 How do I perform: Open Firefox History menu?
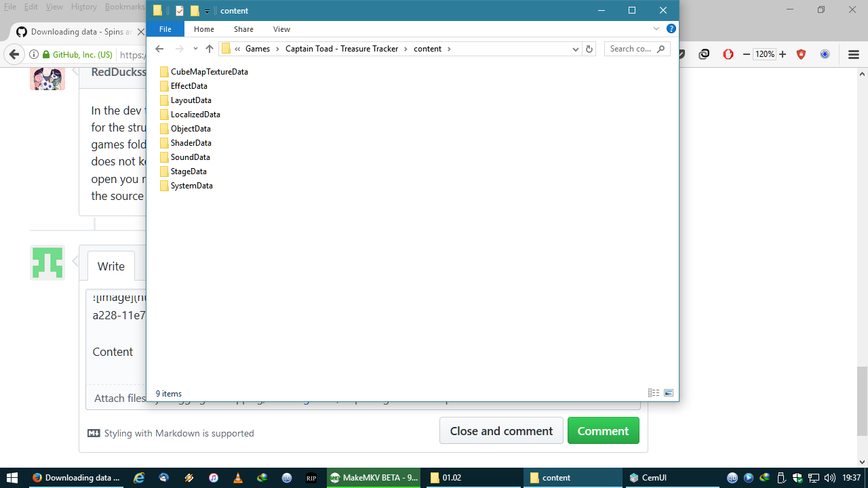(x=83, y=7)
